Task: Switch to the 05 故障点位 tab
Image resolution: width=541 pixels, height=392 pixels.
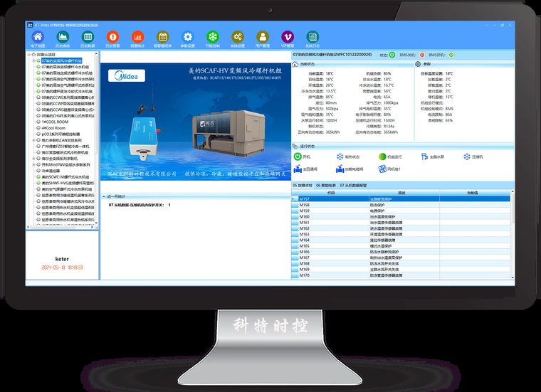Action: [303, 186]
